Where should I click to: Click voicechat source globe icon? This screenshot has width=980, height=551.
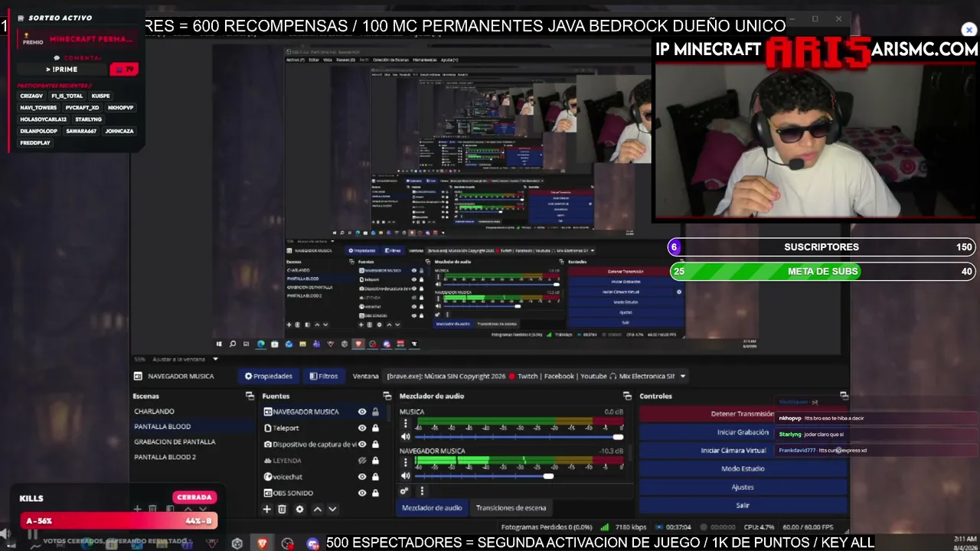[268, 477]
